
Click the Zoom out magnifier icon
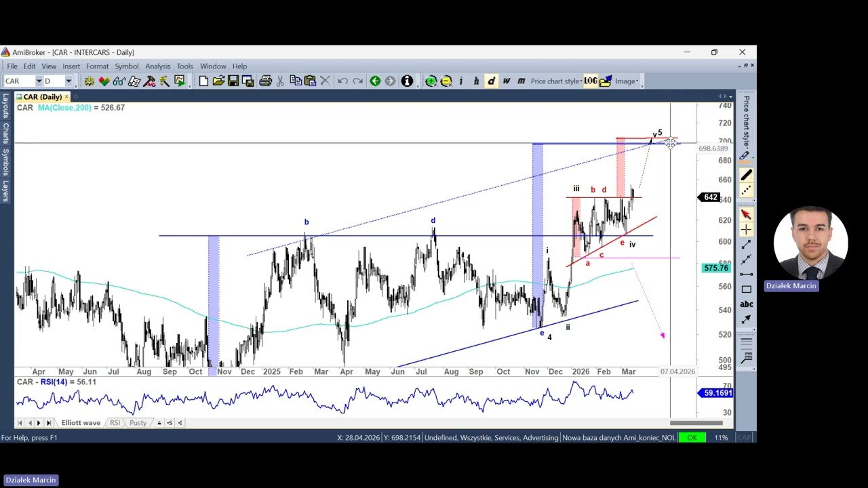[446, 81]
